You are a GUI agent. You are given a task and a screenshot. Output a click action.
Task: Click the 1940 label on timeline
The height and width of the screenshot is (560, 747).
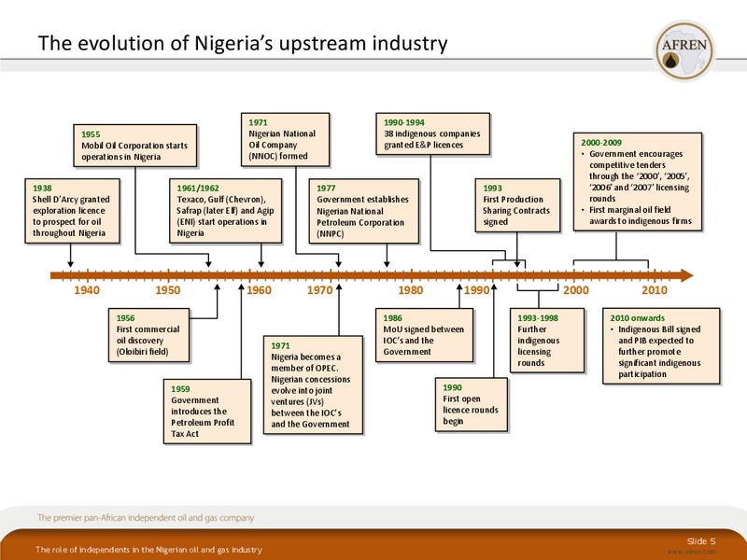point(87,290)
